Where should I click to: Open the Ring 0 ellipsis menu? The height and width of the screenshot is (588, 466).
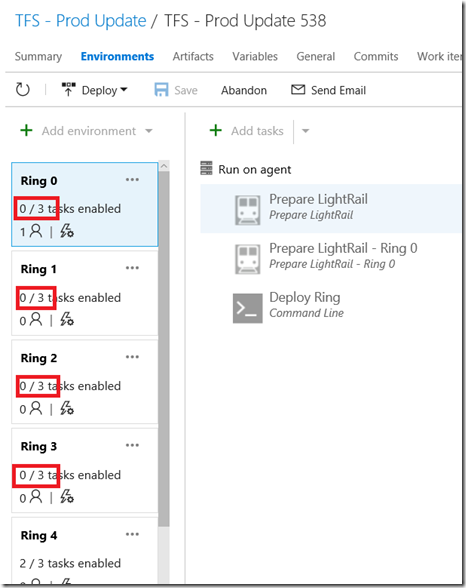(132, 180)
